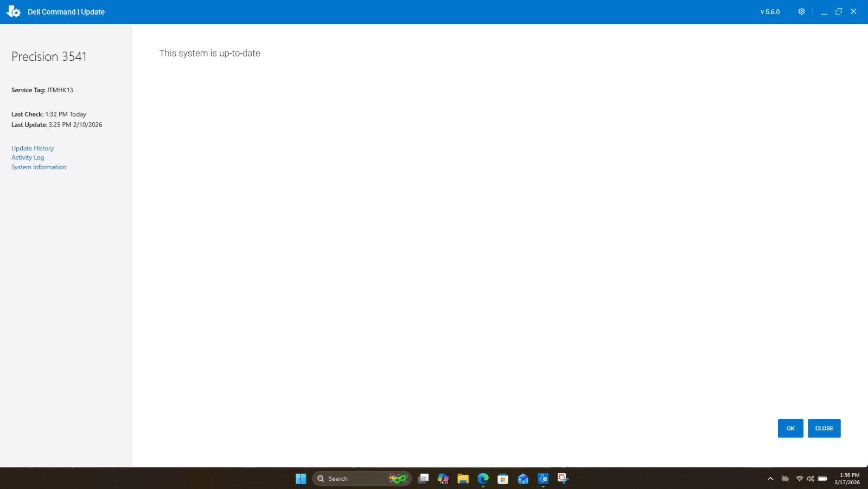This screenshot has width=868, height=489.
Task: Open the clock and date flyout
Action: point(847,479)
